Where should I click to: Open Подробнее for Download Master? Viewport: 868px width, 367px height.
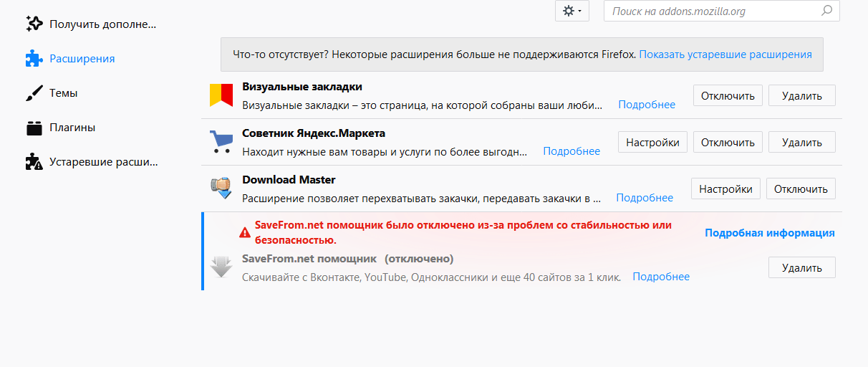[645, 198]
